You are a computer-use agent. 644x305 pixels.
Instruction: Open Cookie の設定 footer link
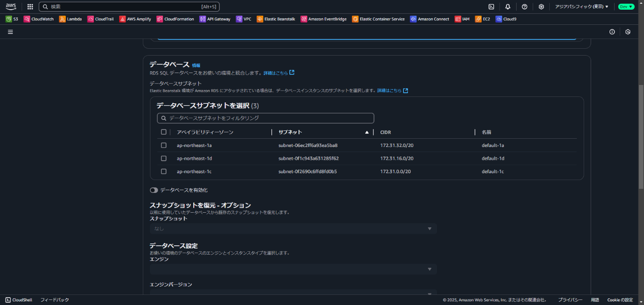(x=620, y=300)
